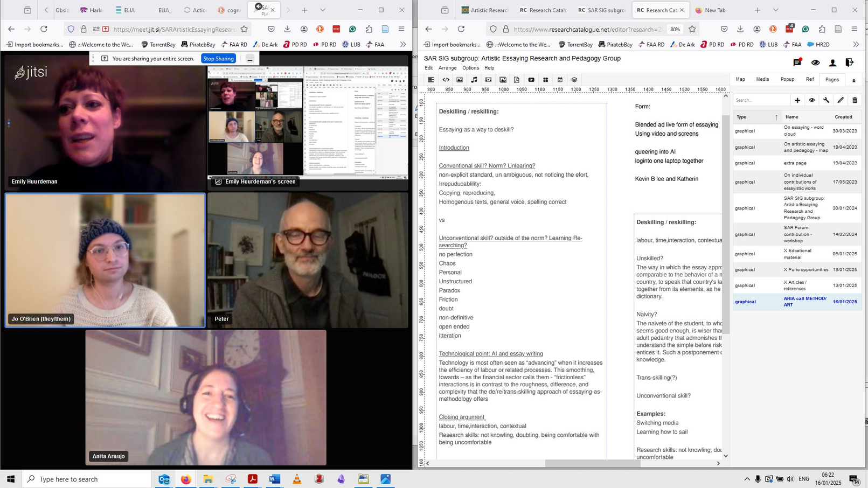Click the Search field in Pages panel
Screen dimensions: 868x488
tap(761, 100)
